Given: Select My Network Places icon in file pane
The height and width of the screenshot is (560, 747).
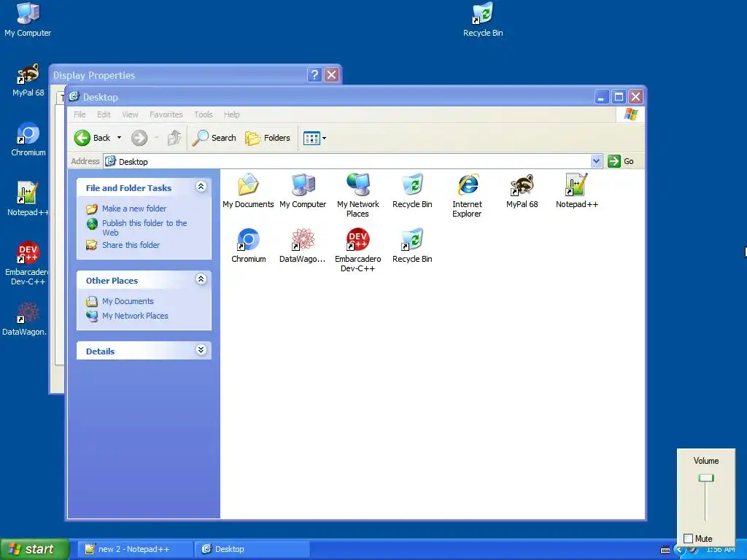Looking at the screenshot, I should click(x=357, y=195).
